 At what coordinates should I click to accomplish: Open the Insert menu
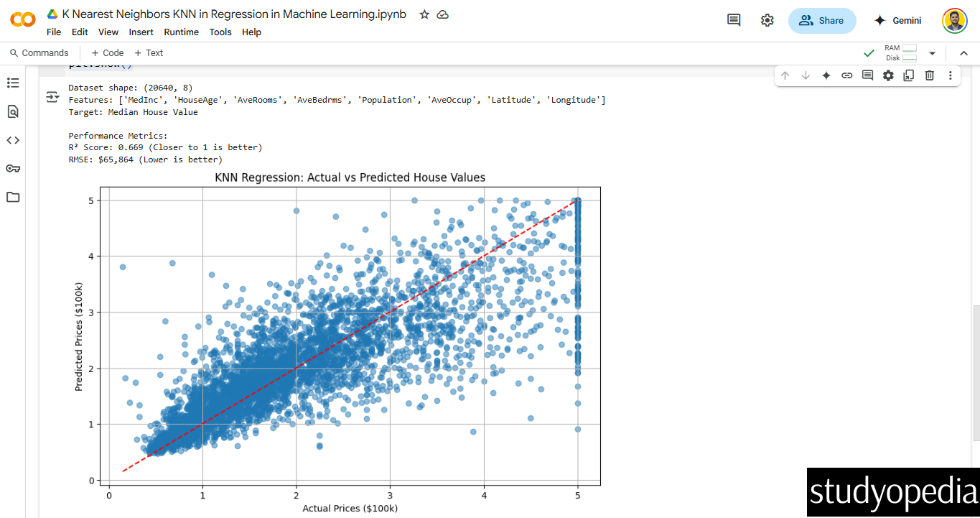coord(141,32)
